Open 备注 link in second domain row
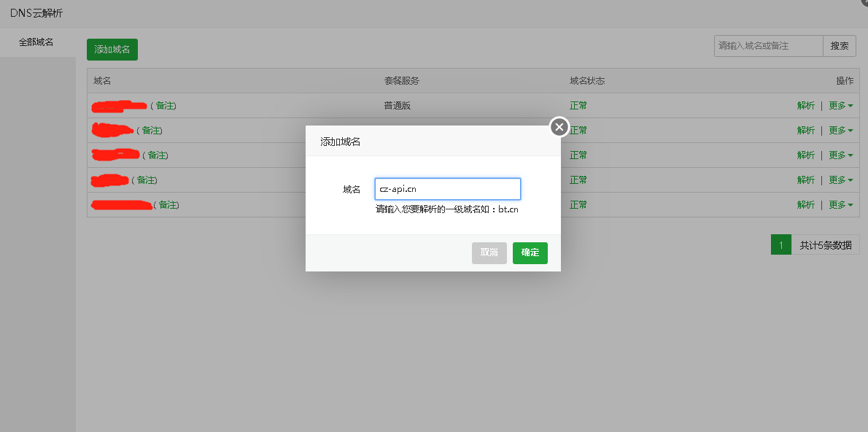Image resolution: width=868 pixels, height=432 pixels. (150, 130)
